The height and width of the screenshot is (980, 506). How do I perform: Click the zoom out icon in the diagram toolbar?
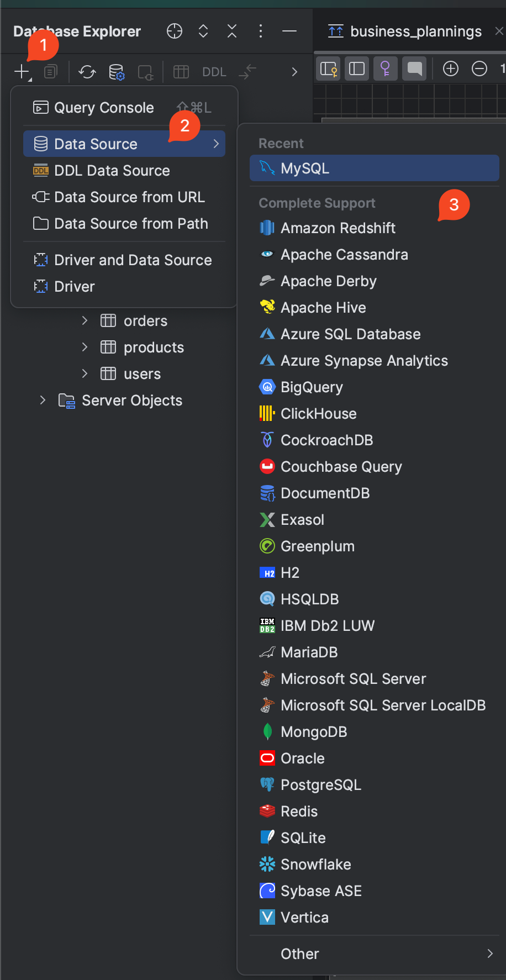479,69
